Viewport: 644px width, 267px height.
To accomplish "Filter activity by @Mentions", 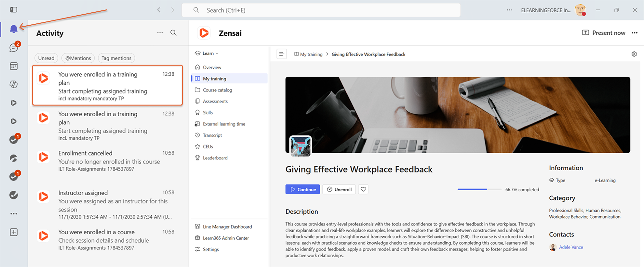I will pos(78,58).
